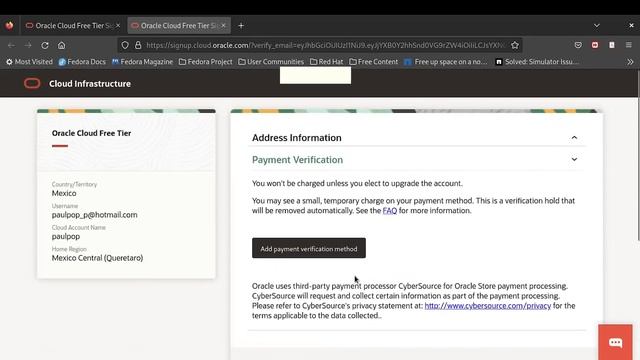Open the list all tabs chevron
Viewport: 640px width, 360px height.
click(597, 25)
